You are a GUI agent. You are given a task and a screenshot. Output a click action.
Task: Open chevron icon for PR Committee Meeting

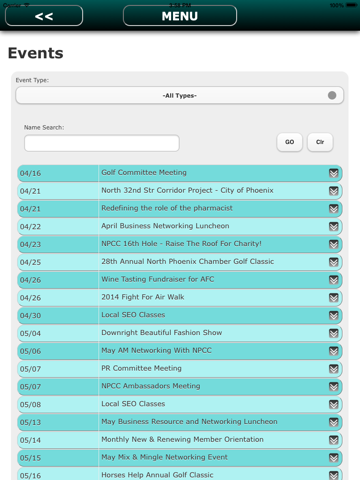pyautogui.click(x=333, y=369)
